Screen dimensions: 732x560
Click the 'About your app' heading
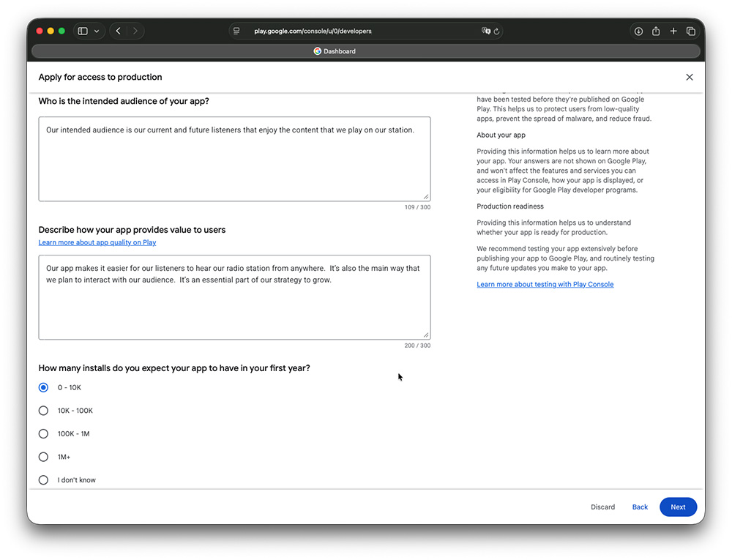[x=501, y=135]
